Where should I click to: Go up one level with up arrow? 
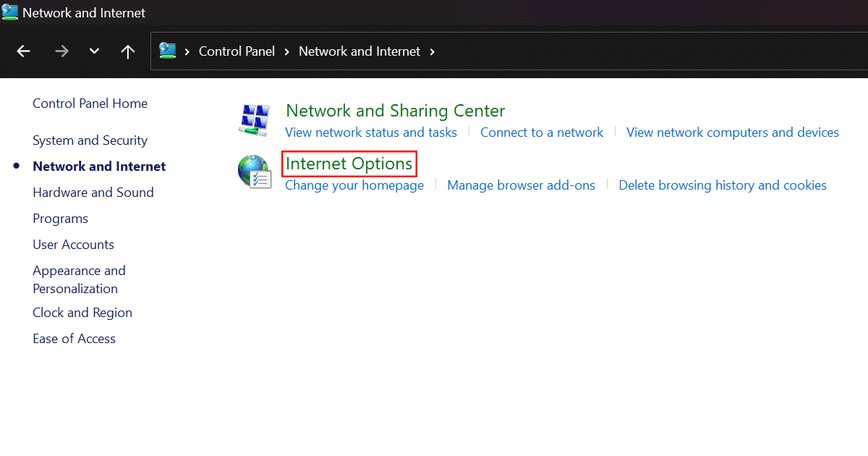pos(128,51)
